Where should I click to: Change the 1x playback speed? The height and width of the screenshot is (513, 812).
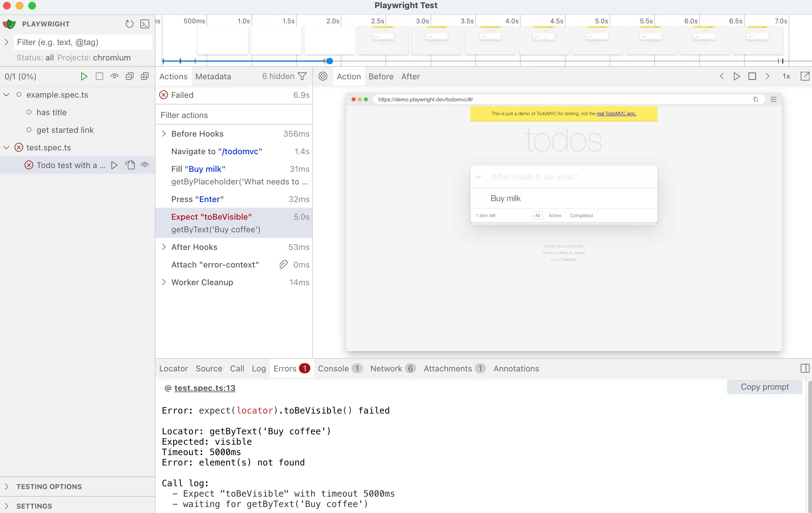[786, 76]
